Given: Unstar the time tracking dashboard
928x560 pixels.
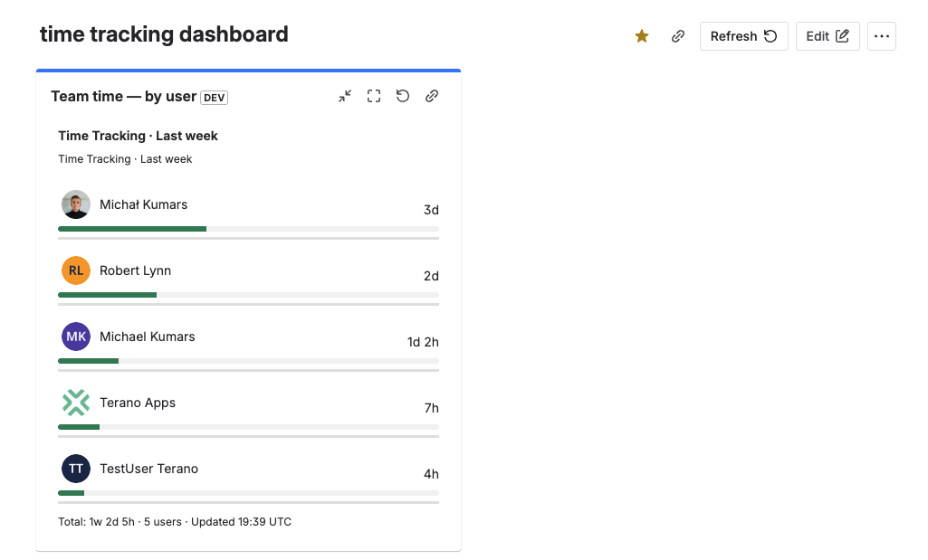Looking at the screenshot, I should pos(642,36).
